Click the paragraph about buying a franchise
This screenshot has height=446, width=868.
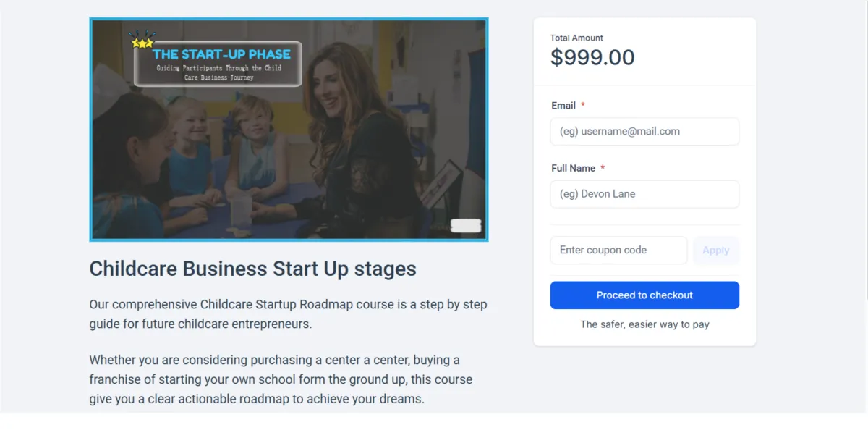(281, 379)
